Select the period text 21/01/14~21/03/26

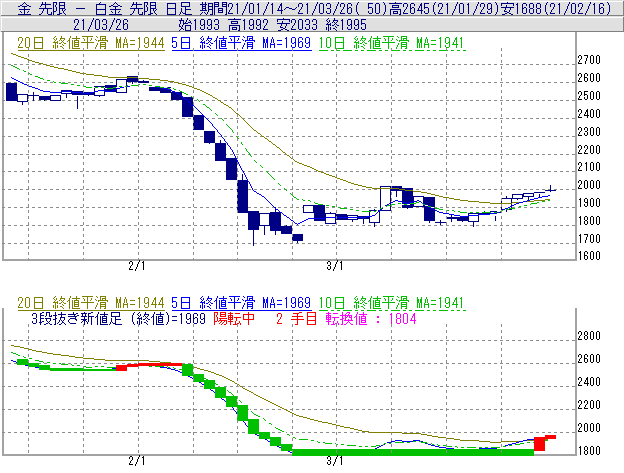point(292,8)
